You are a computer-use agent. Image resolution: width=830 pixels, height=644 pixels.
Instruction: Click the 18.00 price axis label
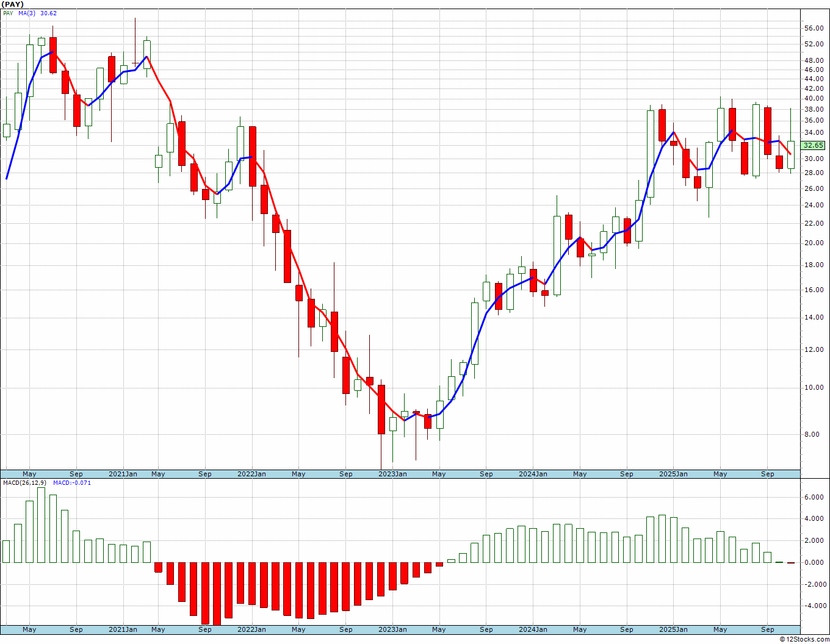(x=814, y=265)
